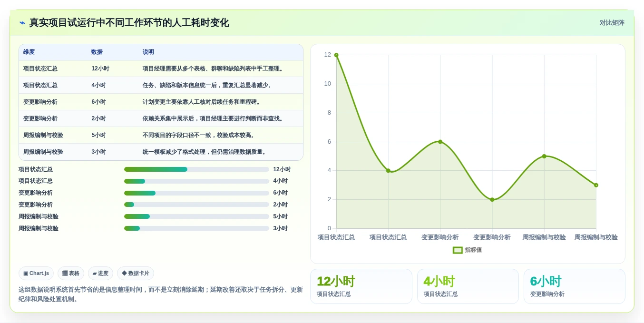Viewport: 644px width, 323px height.
Task: Click the 3小时 progress bar
Action: point(196,228)
